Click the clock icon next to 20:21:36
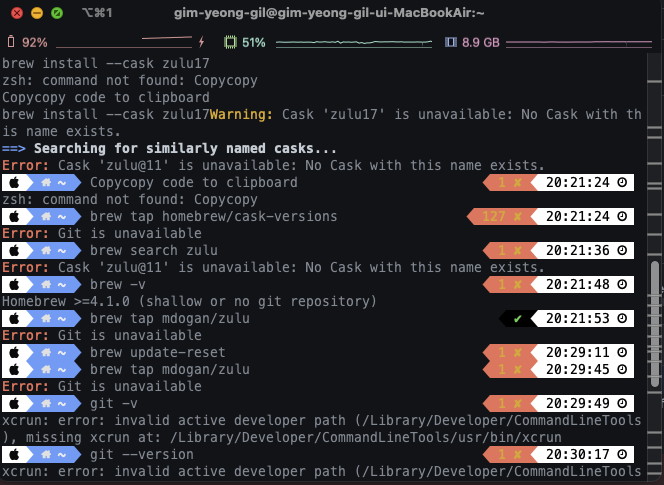Screen dimensions: 664x485 pyautogui.click(x=622, y=250)
